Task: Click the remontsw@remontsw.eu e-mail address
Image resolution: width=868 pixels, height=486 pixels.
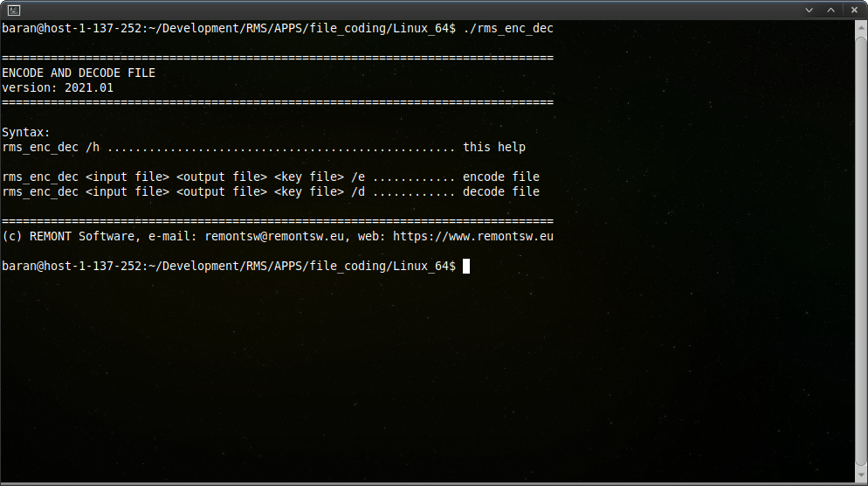Action: point(274,237)
